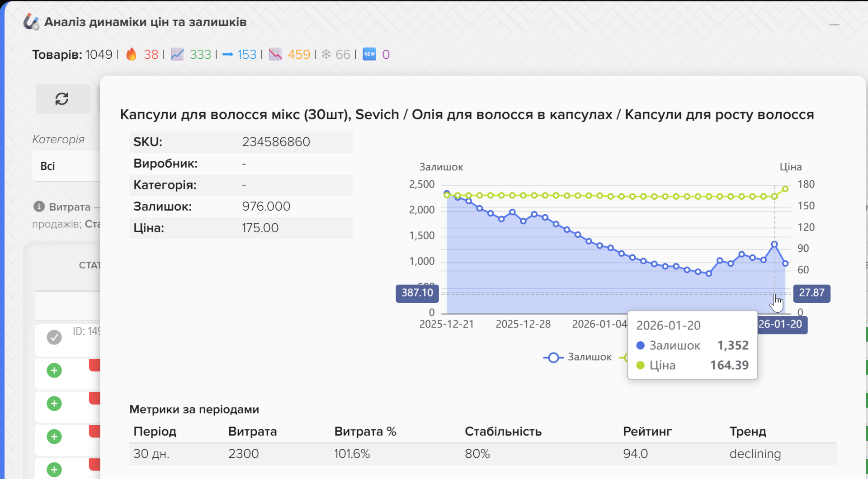
Task: Click stable products count 153
Action: pos(247,54)
